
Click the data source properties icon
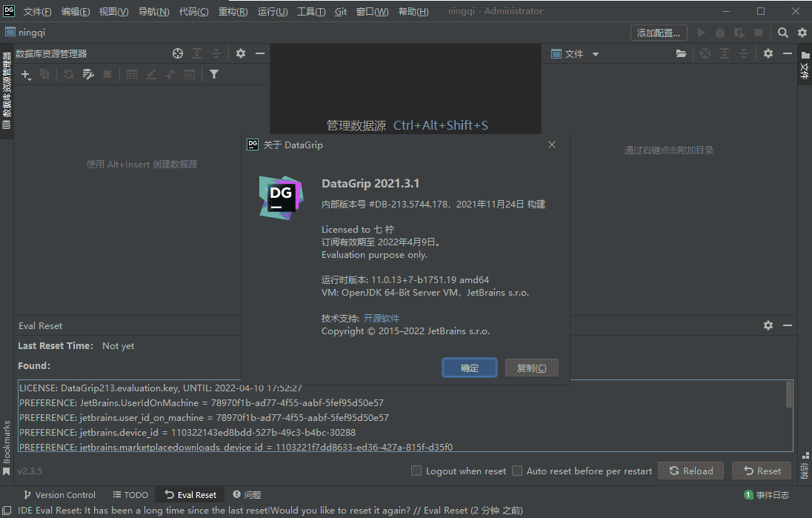coord(88,74)
